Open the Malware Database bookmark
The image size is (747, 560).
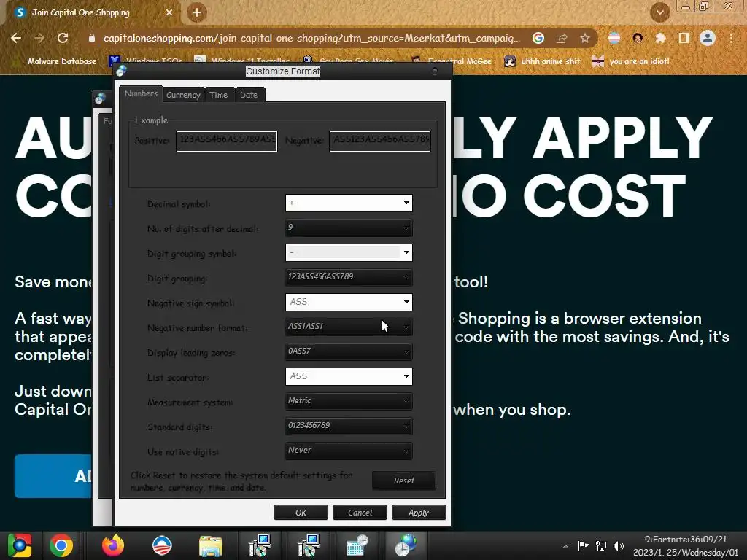pos(54,61)
